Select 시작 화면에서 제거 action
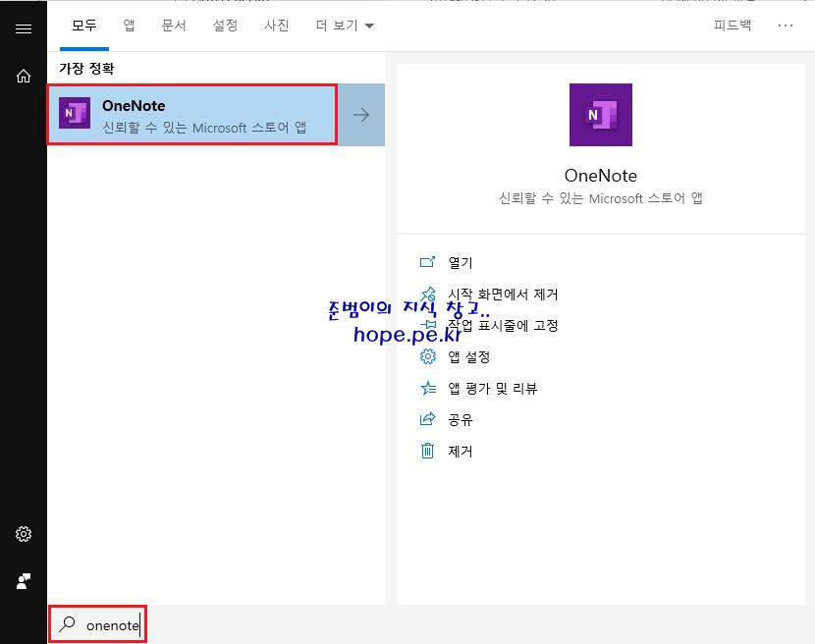 [x=503, y=295]
